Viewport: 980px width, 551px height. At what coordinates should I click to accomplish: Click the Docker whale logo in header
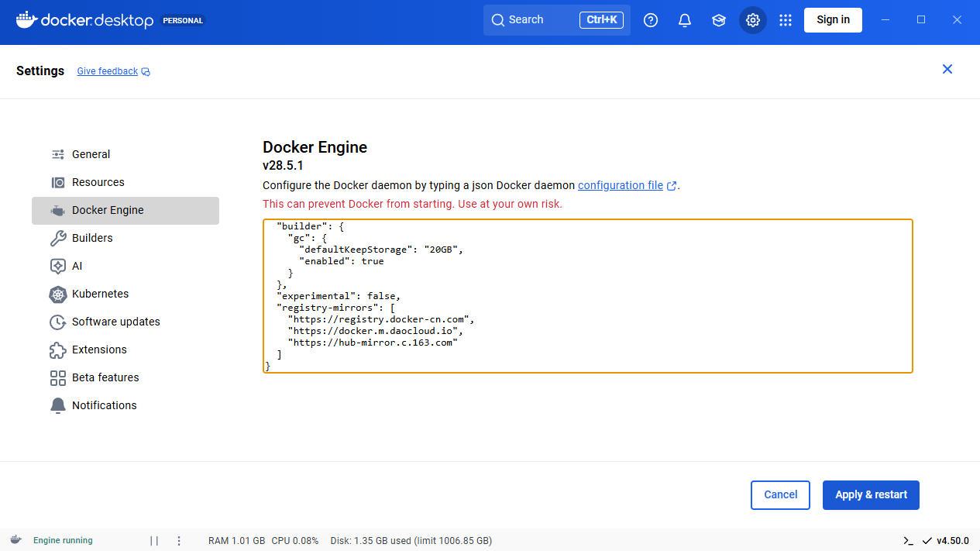26,19
